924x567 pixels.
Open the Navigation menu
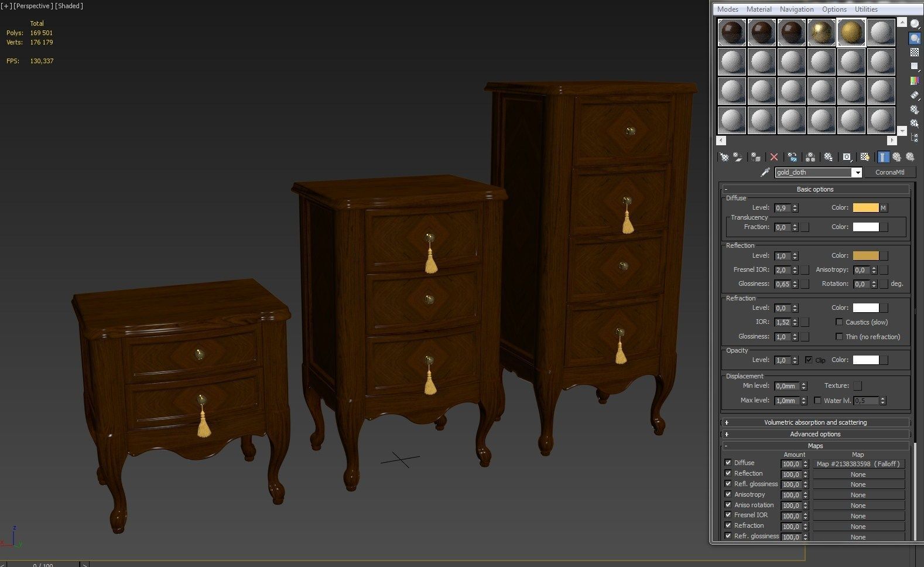[x=796, y=9]
